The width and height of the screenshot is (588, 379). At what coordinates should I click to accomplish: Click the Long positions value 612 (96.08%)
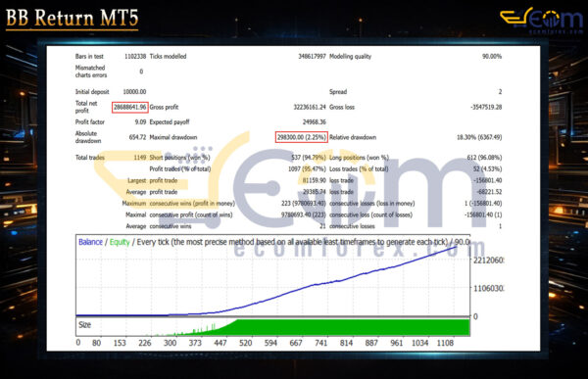click(484, 158)
